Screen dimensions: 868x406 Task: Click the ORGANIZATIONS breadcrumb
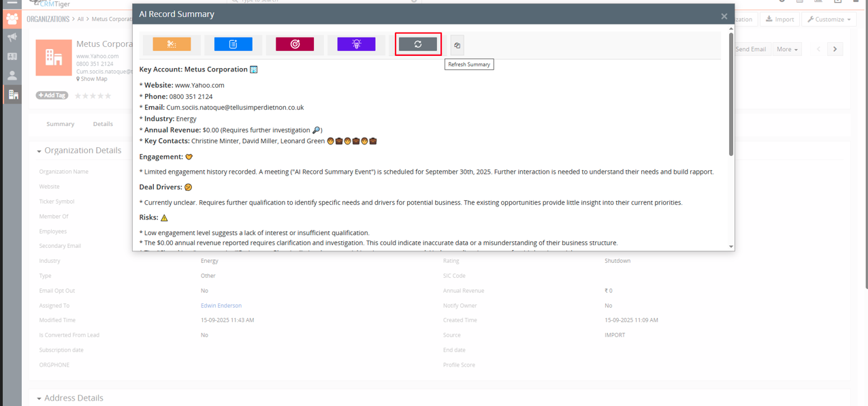(x=48, y=19)
